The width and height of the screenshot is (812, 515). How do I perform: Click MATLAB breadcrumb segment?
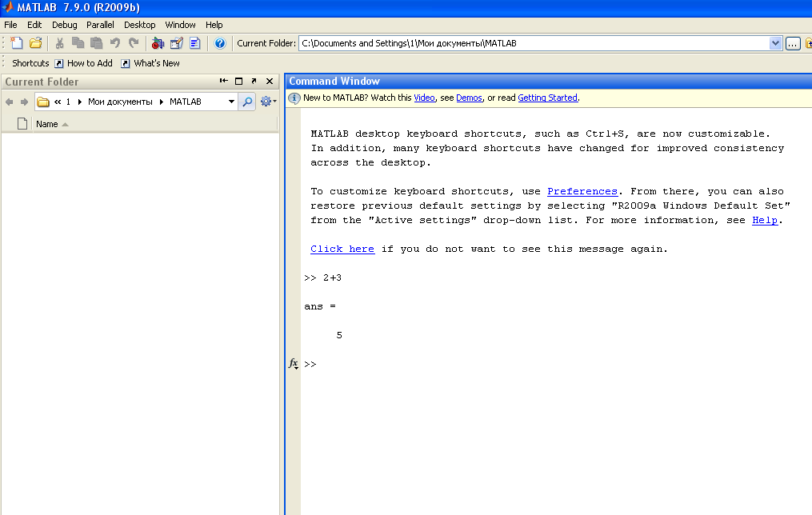pos(186,102)
